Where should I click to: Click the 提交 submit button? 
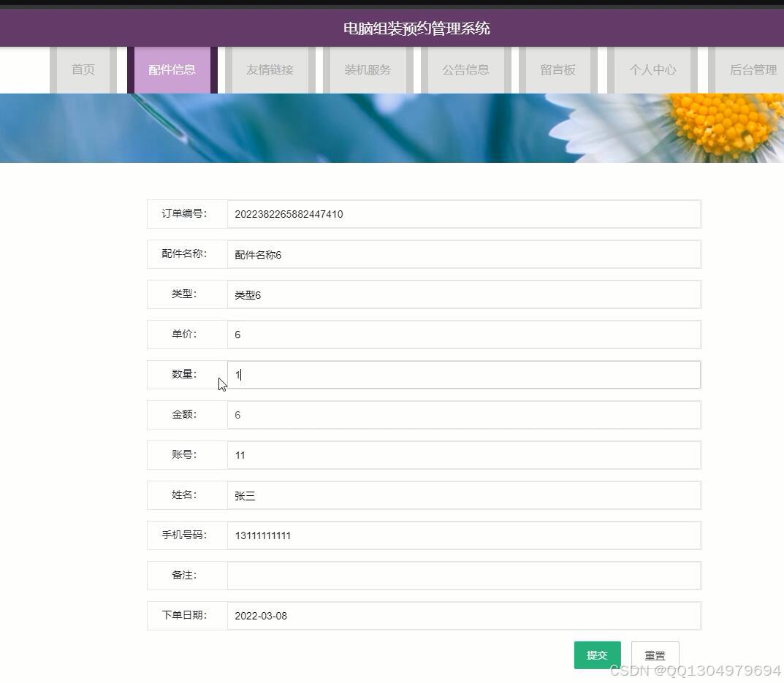(597, 655)
